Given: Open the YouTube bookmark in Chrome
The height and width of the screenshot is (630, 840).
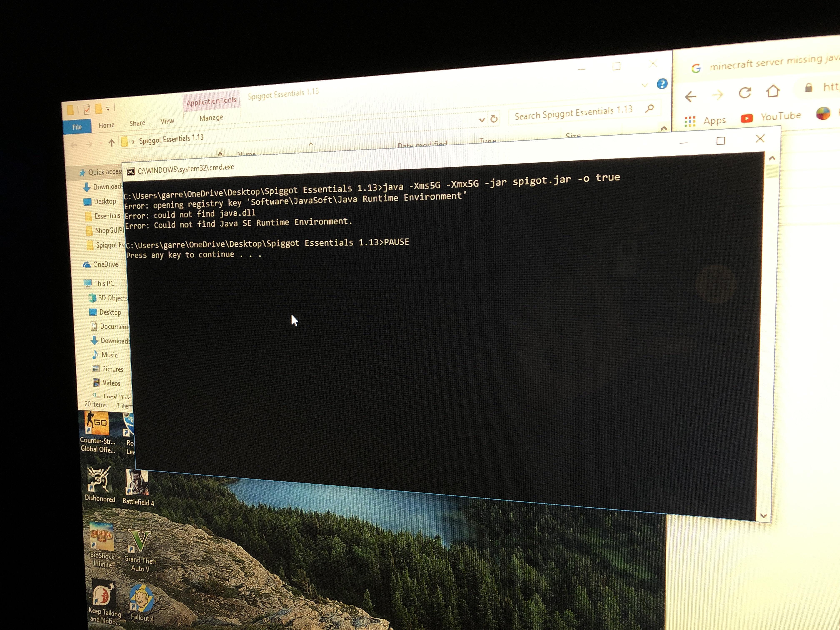Looking at the screenshot, I should point(770,117).
